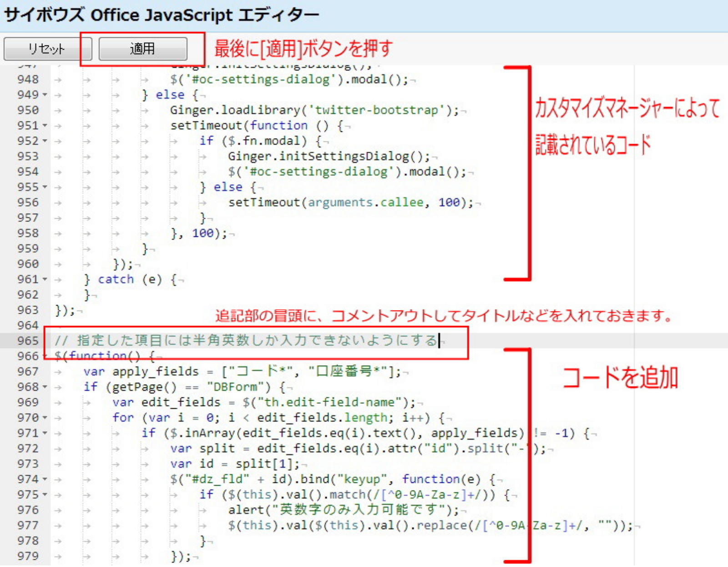The image size is (728, 567).
Task: Collapse the fold arrow at line 951
Action: 45,125
